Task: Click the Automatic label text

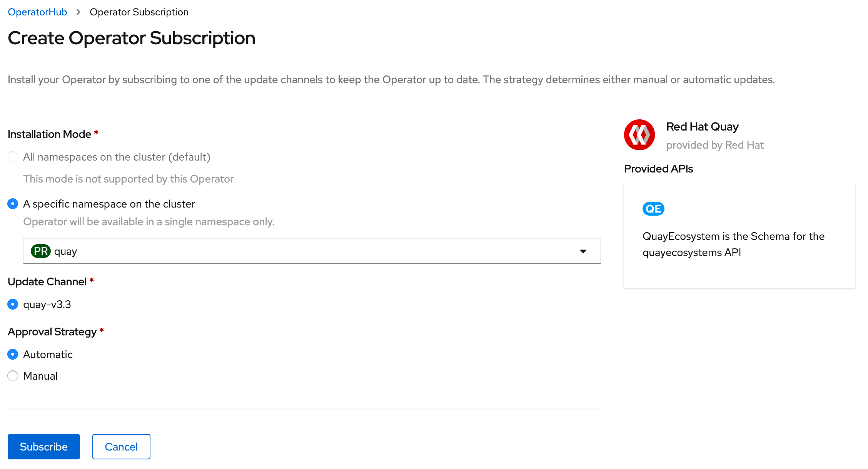Action: pyautogui.click(x=48, y=354)
